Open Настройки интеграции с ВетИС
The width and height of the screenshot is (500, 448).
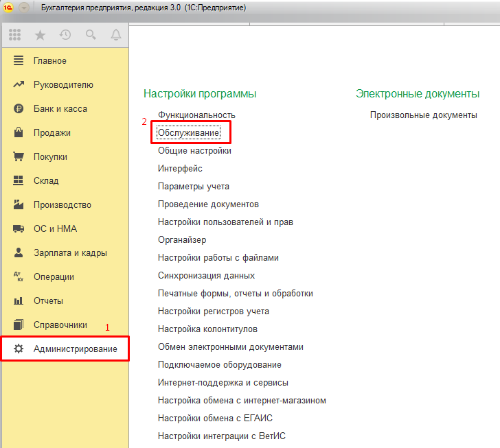click(222, 436)
